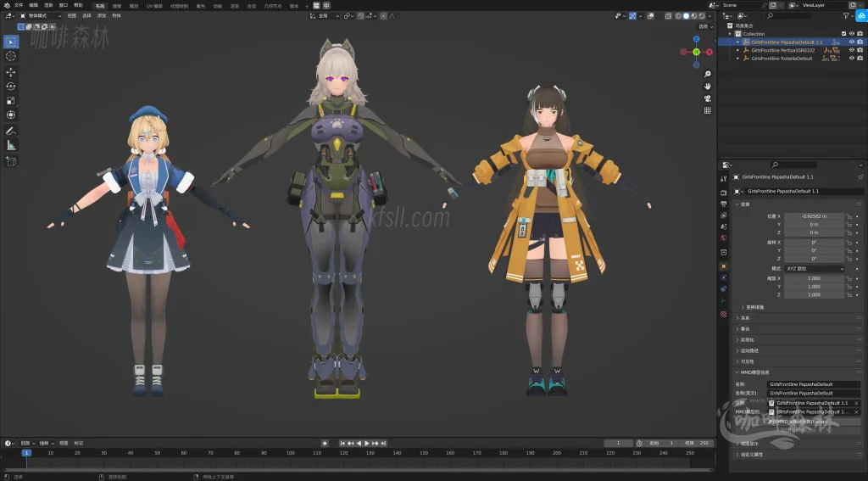Open the Texture properties tab
This screenshot has height=481, width=868.
point(724,314)
